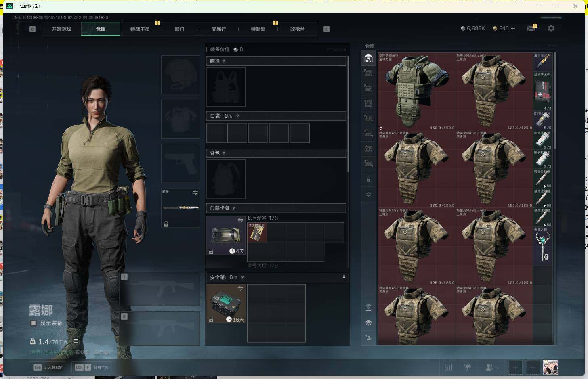Select the knife in the melee slot
The height and width of the screenshot is (379, 588).
tap(181, 208)
